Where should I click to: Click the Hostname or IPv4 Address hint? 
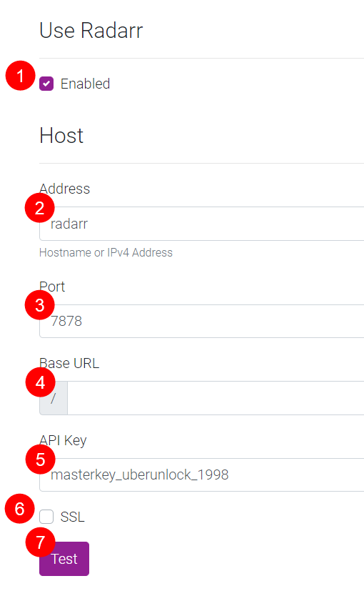pyautogui.click(x=106, y=253)
